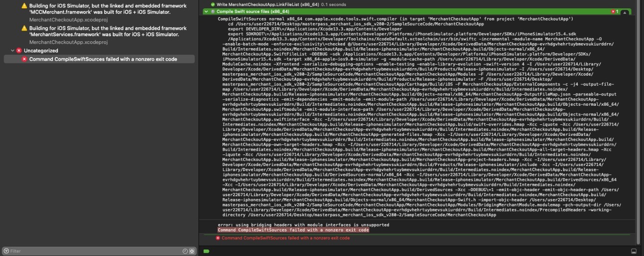Collapse the Compile Swift source files step
The image size is (644, 256).
click(206, 11)
